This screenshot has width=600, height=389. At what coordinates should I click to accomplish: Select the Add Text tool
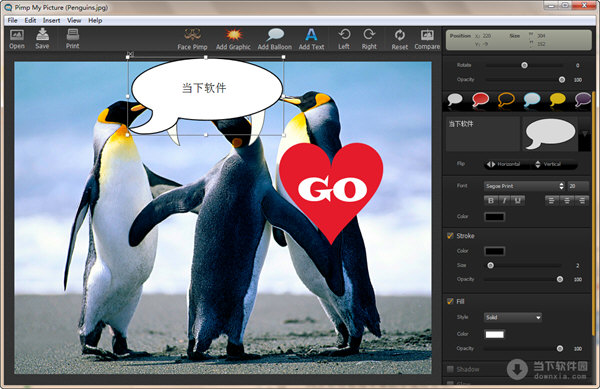(x=311, y=39)
